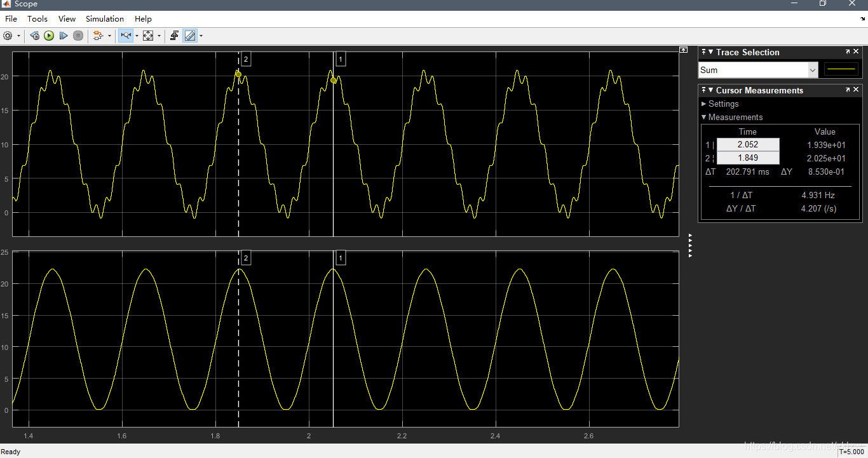Click cursor 1 data point marker on top waveform

(334, 80)
